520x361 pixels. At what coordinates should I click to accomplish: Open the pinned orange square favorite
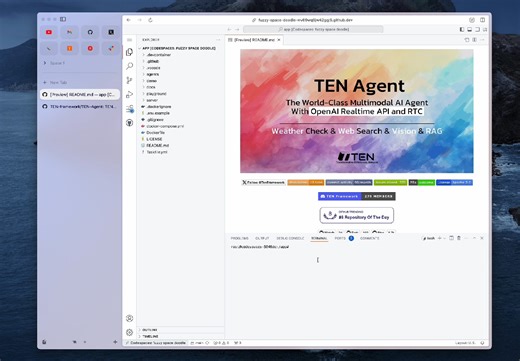tap(70, 48)
